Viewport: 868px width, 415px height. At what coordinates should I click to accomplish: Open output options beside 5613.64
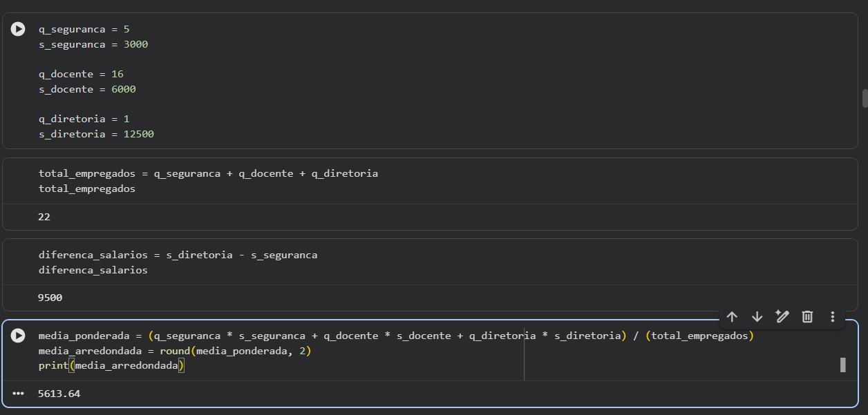18,393
